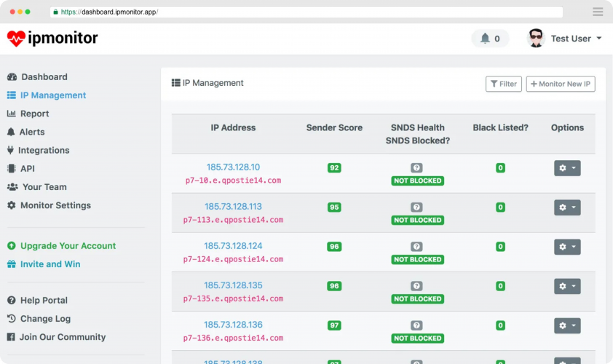Open the Alerts section
Viewport: 613px width, 364px height.
coord(32,132)
